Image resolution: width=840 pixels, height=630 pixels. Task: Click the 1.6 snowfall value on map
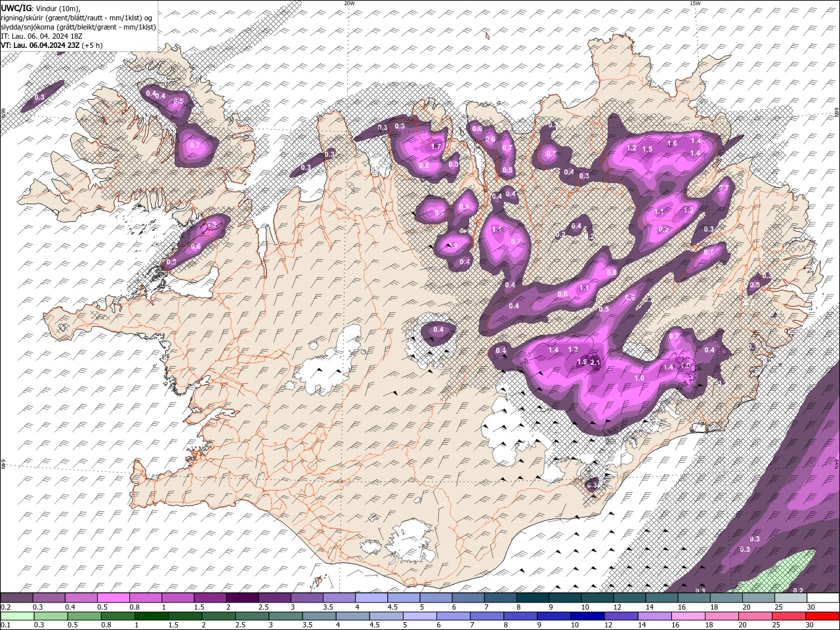coord(672,143)
